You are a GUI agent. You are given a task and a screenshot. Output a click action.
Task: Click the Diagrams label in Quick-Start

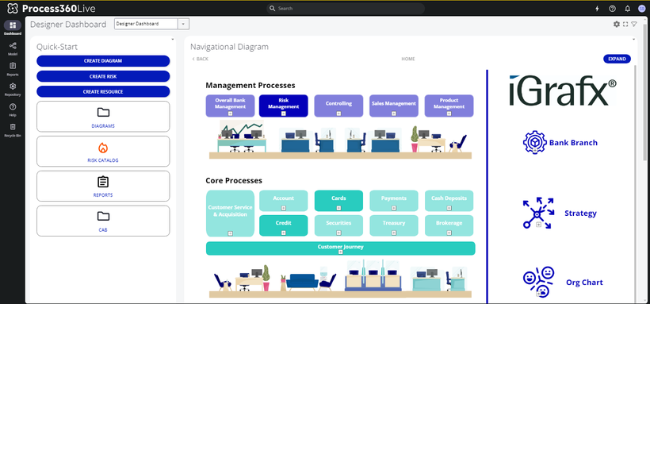(x=103, y=126)
